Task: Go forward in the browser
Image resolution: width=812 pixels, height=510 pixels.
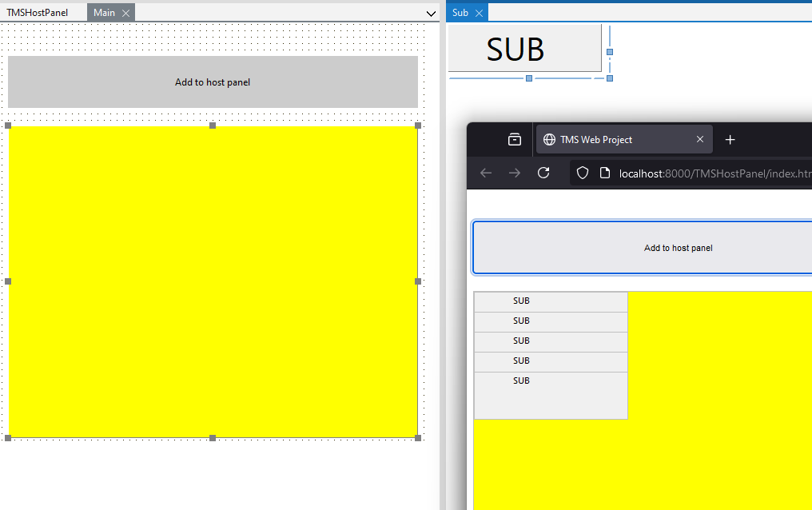Action: pyautogui.click(x=515, y=173)
